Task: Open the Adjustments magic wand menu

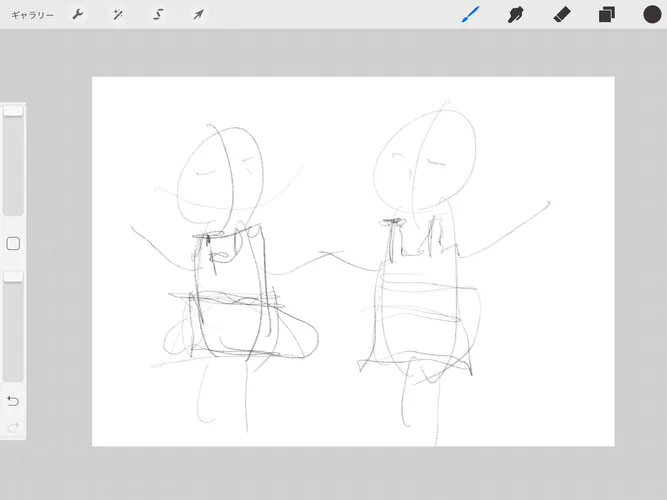Action: click(x=118, y=15)
